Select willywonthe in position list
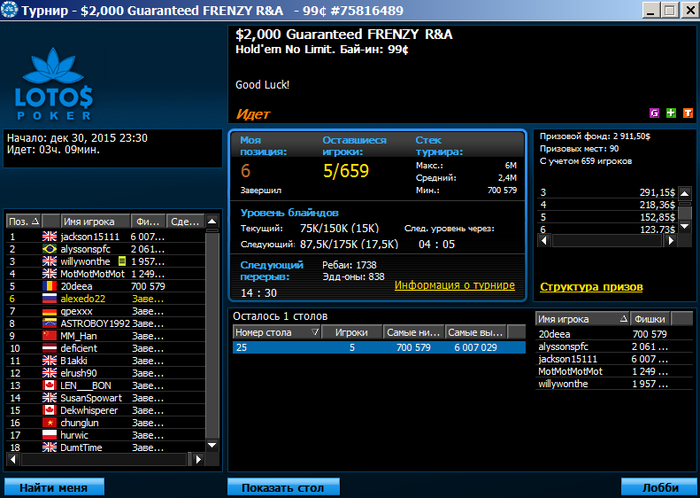The image size is (700, 498). (x=105, y=261)
